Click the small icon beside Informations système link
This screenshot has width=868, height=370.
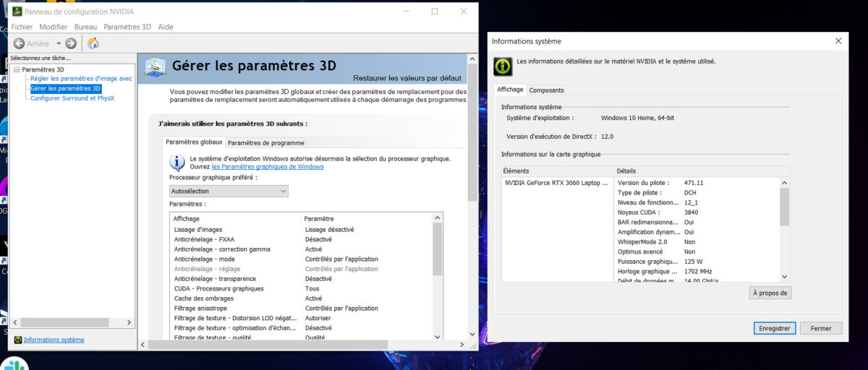pyautogui.click(x=18, y=340)
